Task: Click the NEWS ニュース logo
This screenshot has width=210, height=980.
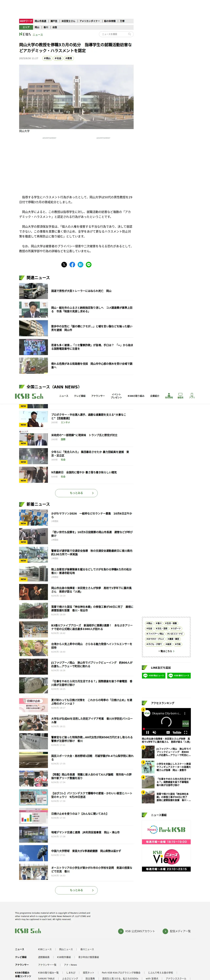Action: tap(31, 34)
